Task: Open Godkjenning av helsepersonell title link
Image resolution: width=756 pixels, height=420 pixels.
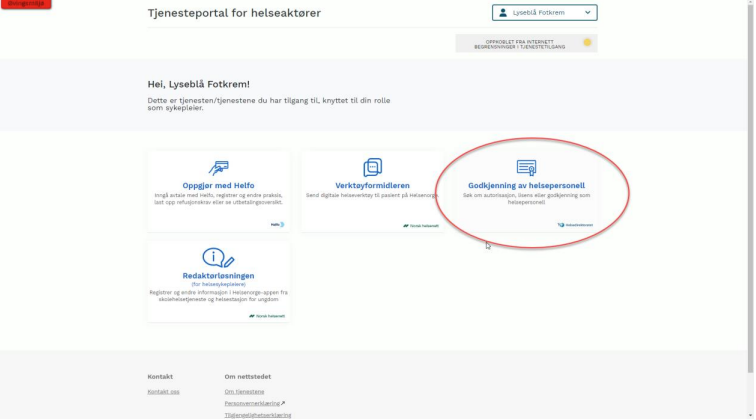Action: pos(526,185)
